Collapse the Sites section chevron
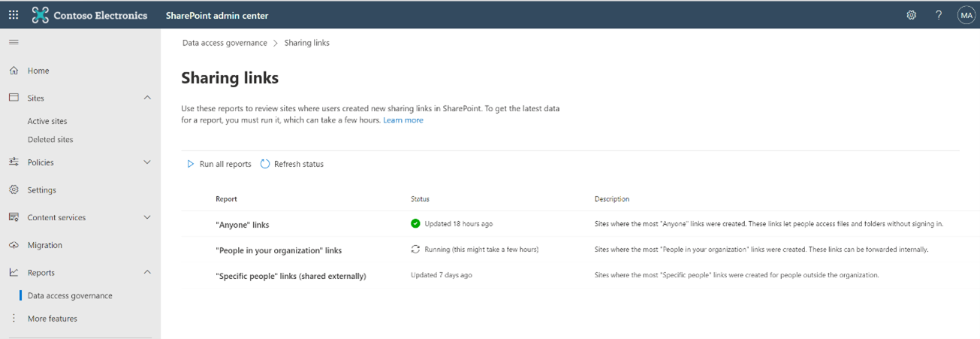The height and width of the screenshot is (339, 980). click(147, 98)
